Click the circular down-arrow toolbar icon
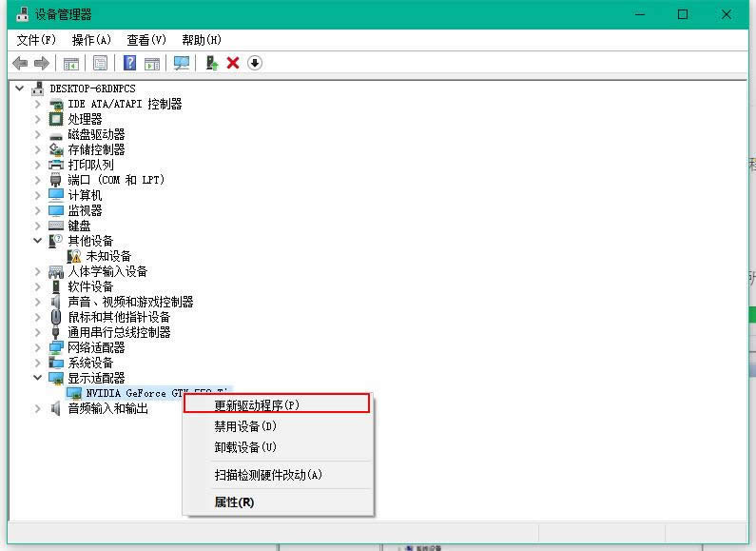The image size is (756, 551). pyautogui.click(x=255, y=63)
